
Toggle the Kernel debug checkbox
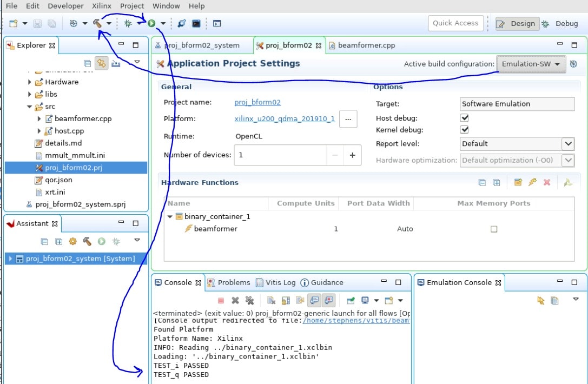pos(464,130)
